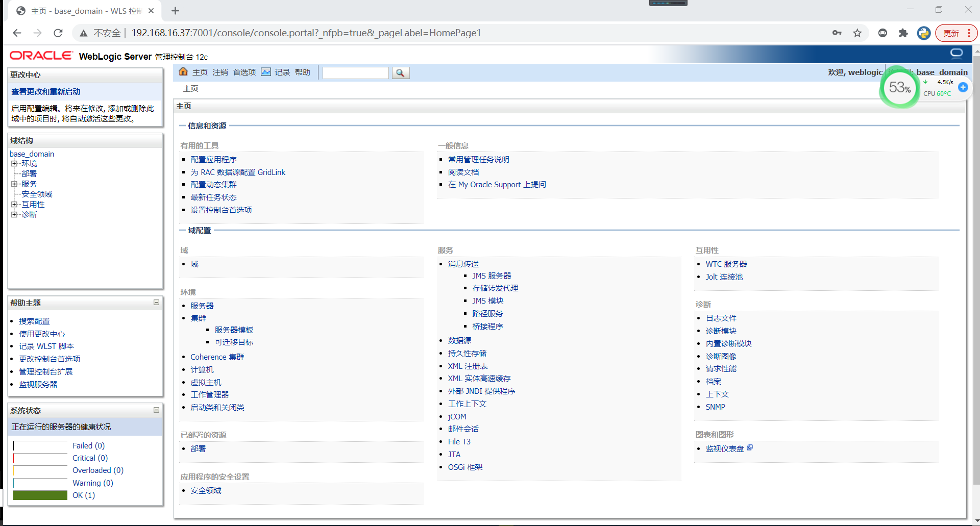Click the Oracle O icon in banner
The image size is (980, 526).
click(957, 54)
